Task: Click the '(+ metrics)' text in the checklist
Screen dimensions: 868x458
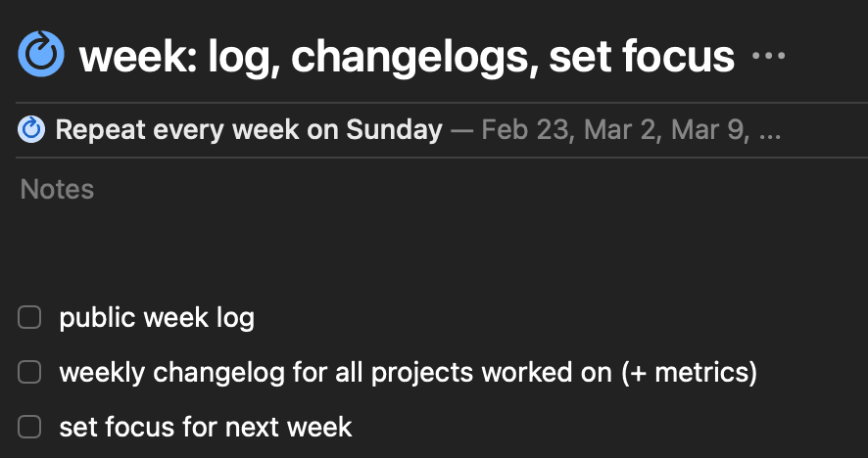Action: pyautogui.click(x=690, y=373)
